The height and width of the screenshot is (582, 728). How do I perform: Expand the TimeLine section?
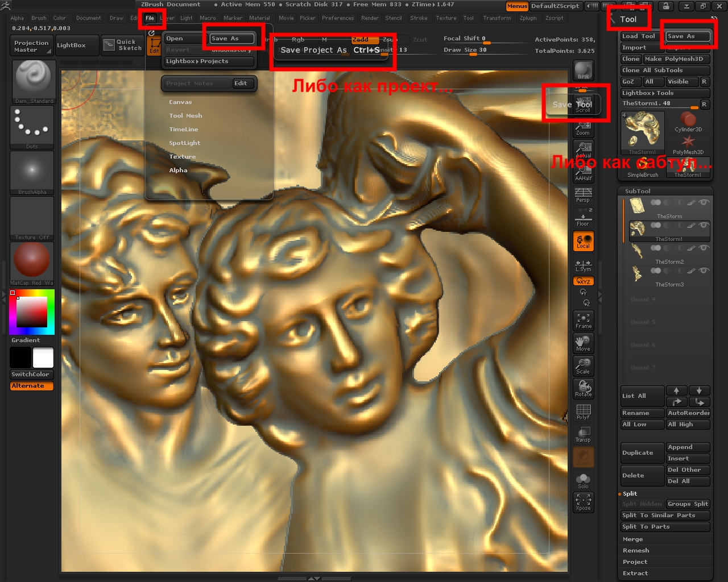[x=184, y=130]
